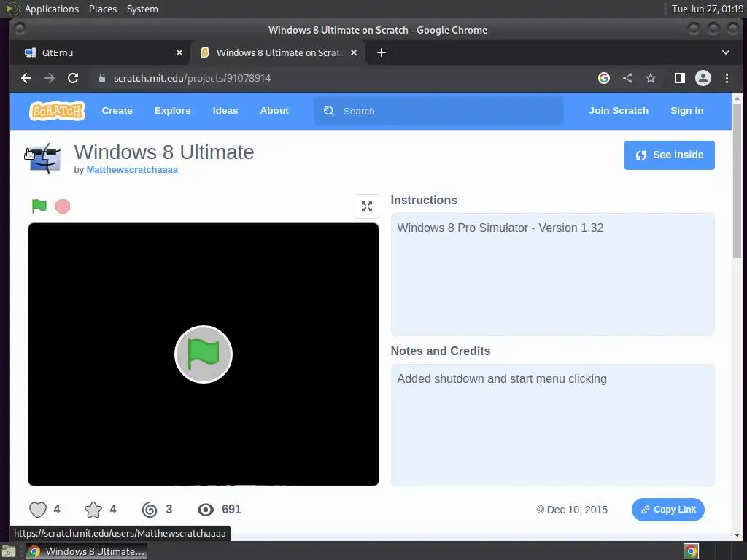Open the Applications menu
Viewport: 747px width, 560px height.
coord(52,9)
